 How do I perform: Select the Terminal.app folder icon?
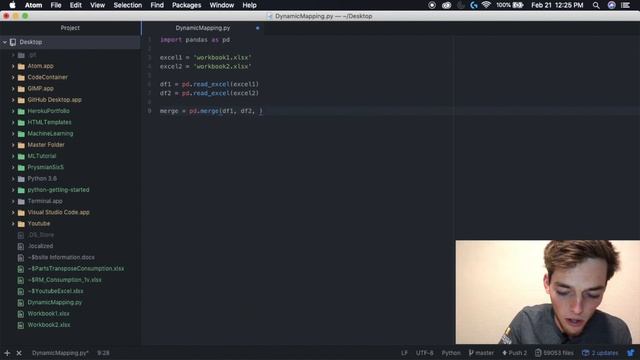click(21, 201)
